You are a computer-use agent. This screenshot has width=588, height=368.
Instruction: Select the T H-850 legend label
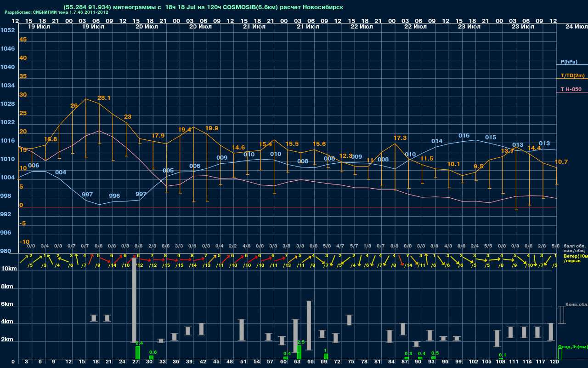(x=571, y=89)
